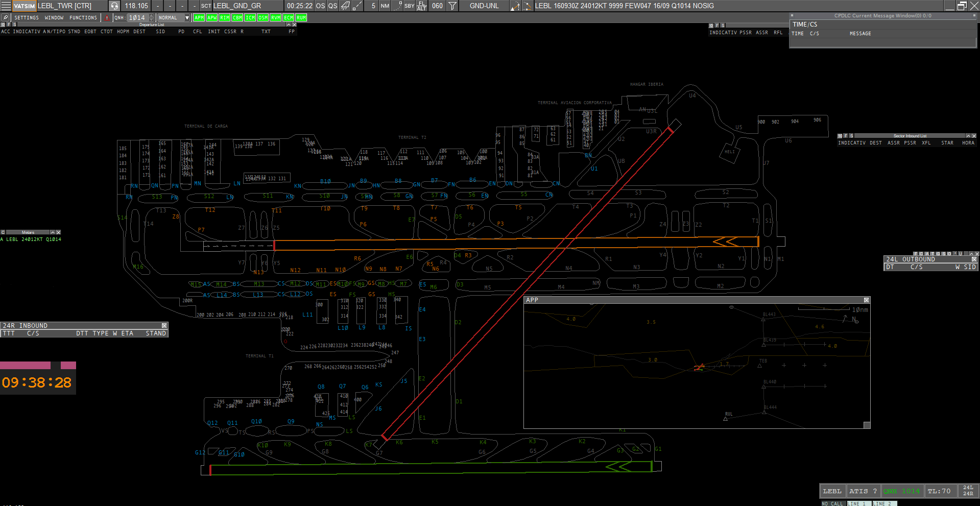Screen dimensions: 980x506
Task: Click the red warning triangle icon
Action: click(x=107, y=17)
